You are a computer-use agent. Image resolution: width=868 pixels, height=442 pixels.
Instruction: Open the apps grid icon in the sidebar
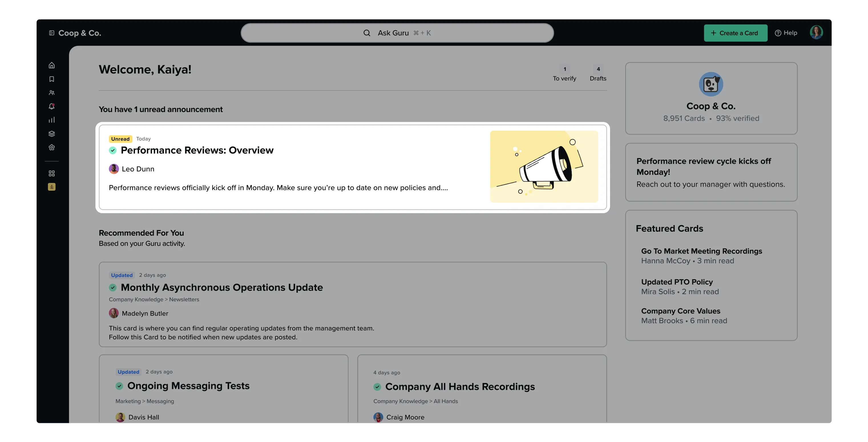(52, 173)
